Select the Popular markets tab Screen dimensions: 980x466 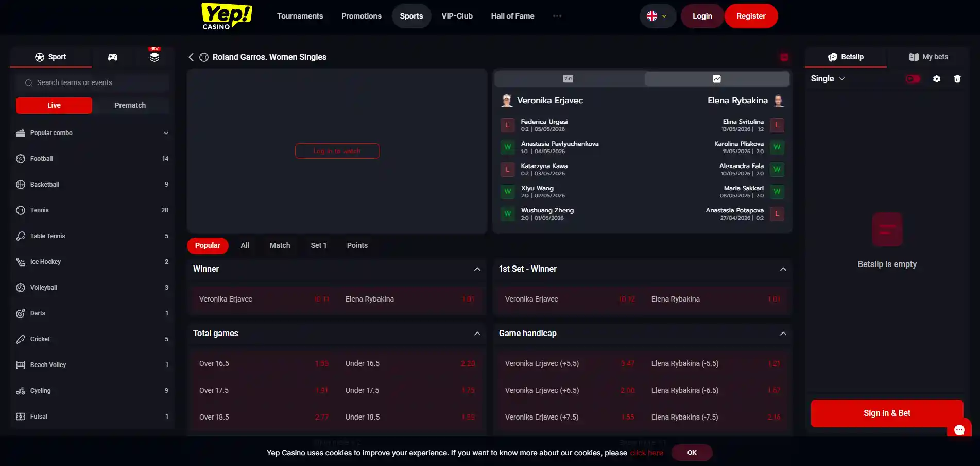coord(208,246)
